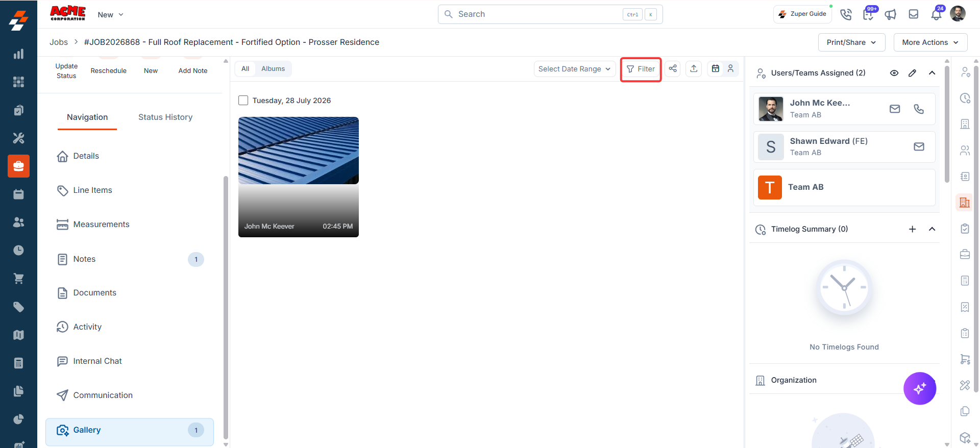Click the Filter button in gallery toolbar
This screenshot has height=448, width=980.
641,69
